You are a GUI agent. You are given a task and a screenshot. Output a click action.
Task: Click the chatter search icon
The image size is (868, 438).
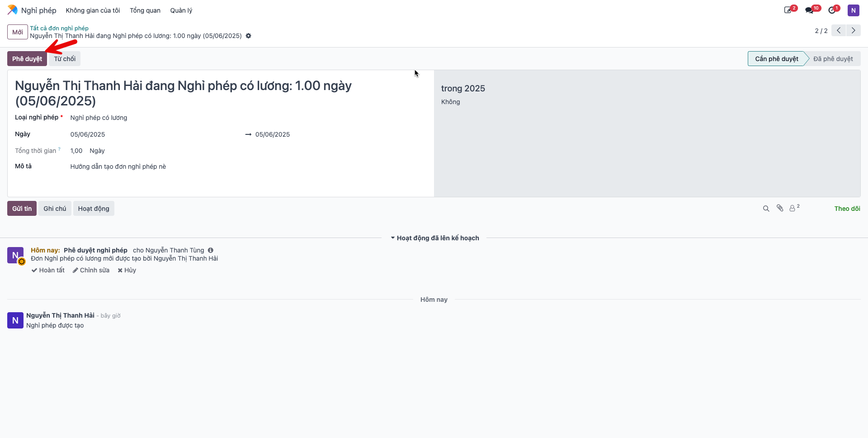pos(766,209)
